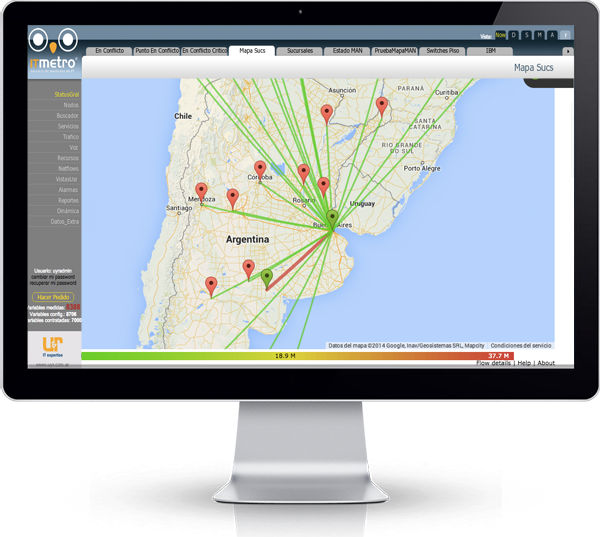Open Buscador in the sidebar
Viewport: 600px width, 537px height.
67,116
